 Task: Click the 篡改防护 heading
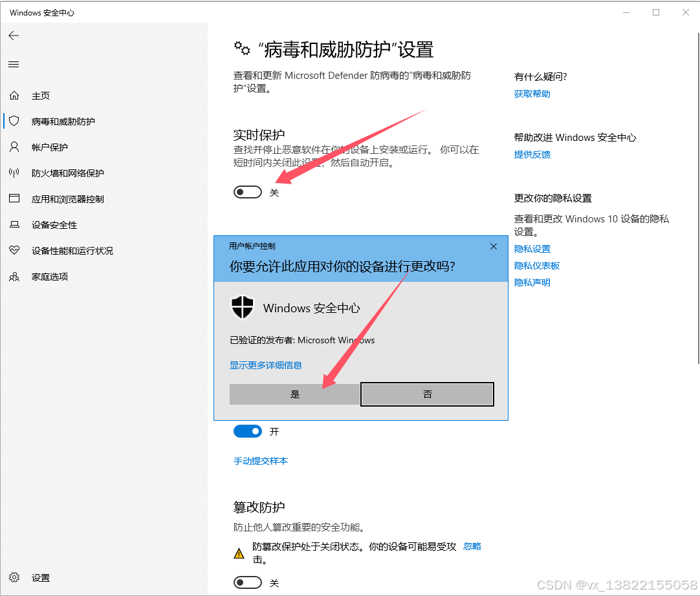pyautogui.click(x=259, y=507)
